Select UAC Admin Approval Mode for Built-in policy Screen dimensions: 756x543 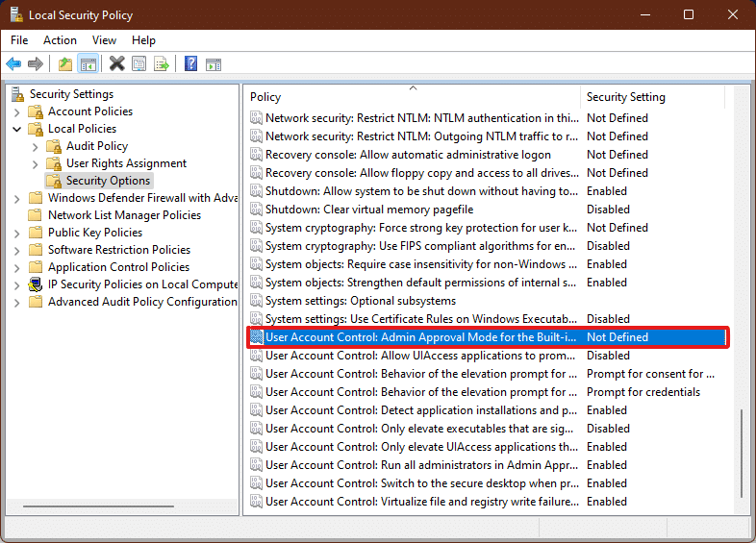point(488,337)
